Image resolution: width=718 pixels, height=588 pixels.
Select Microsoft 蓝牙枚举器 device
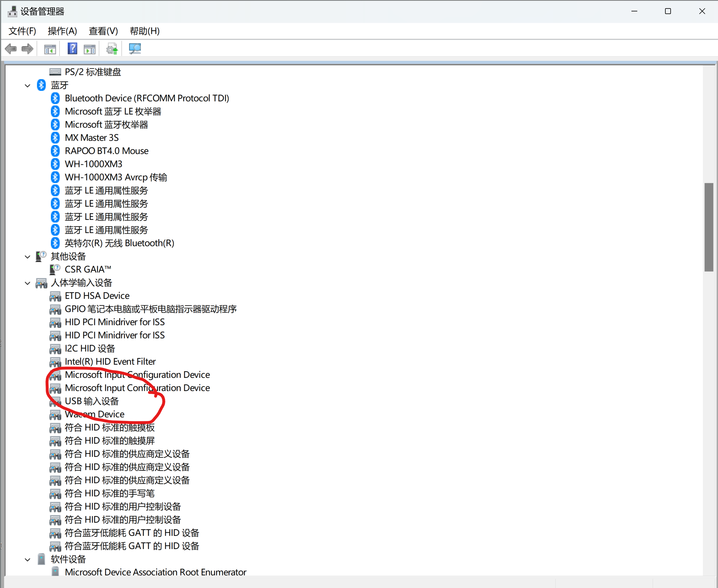106,125
